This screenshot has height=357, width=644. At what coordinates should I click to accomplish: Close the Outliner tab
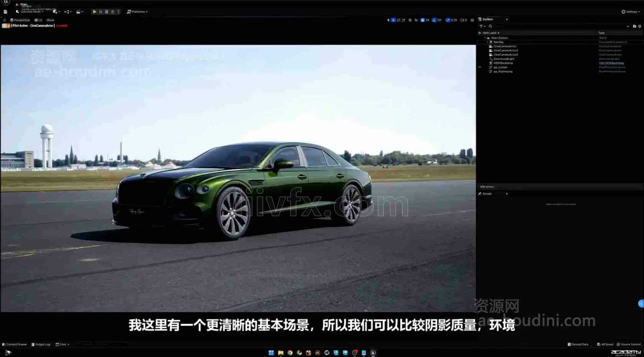click(x=507, y=19)
